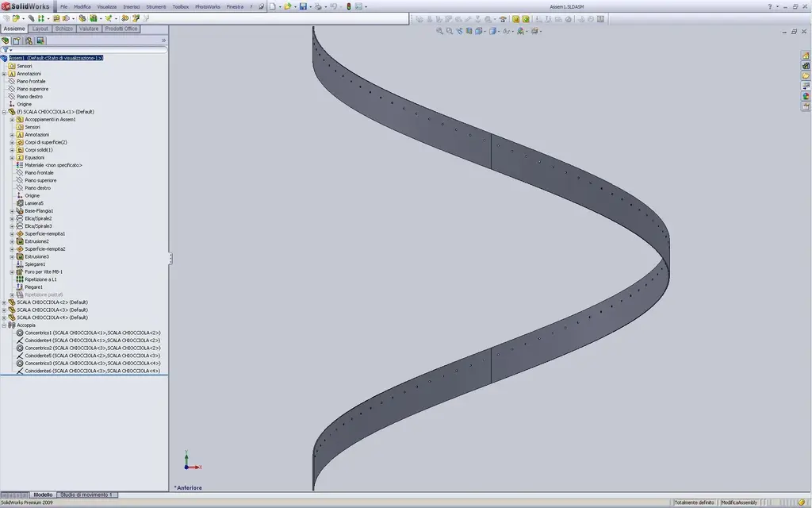Select the Modello tab at bottom
The width and height of the screenshot is (812, 508).
pyautogui.click(x=44, y=495)
